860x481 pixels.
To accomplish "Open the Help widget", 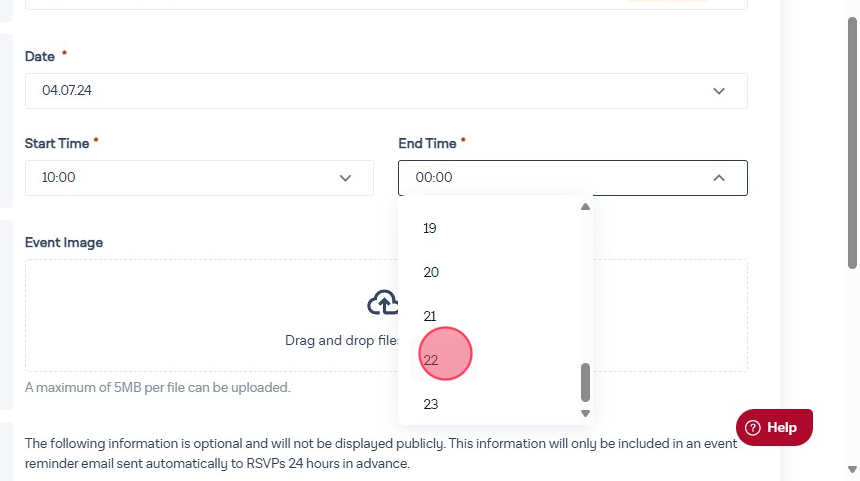I will pos(774,428).
